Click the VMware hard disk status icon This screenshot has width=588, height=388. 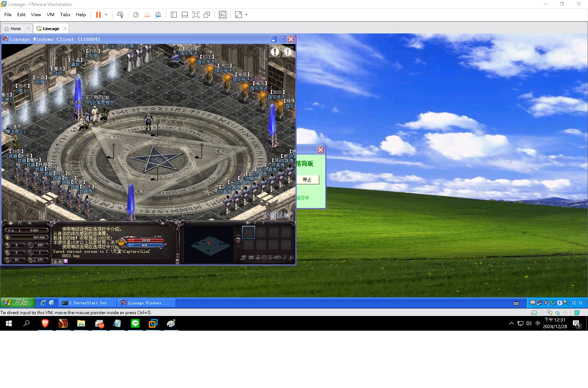pyautogui.click(x=534, y=313)
